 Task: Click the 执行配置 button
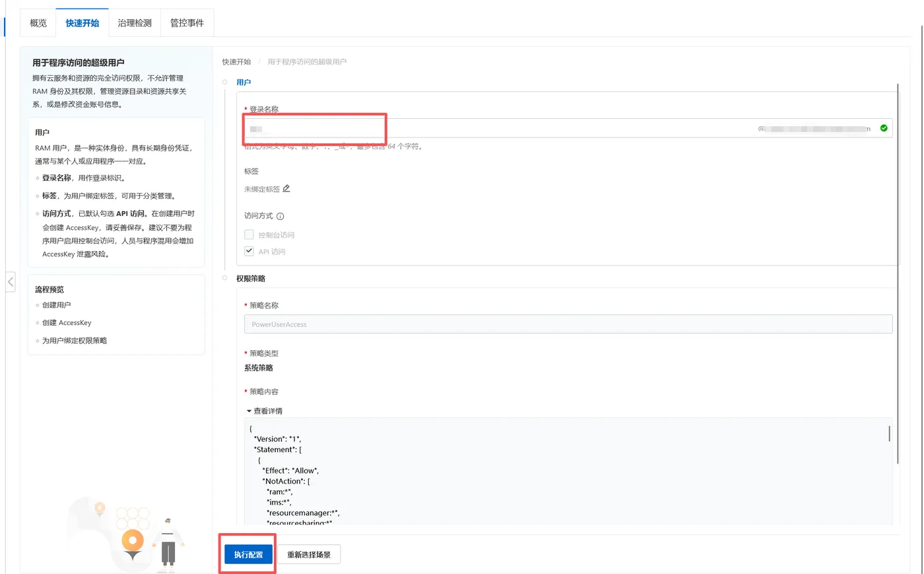coord(248,555)
